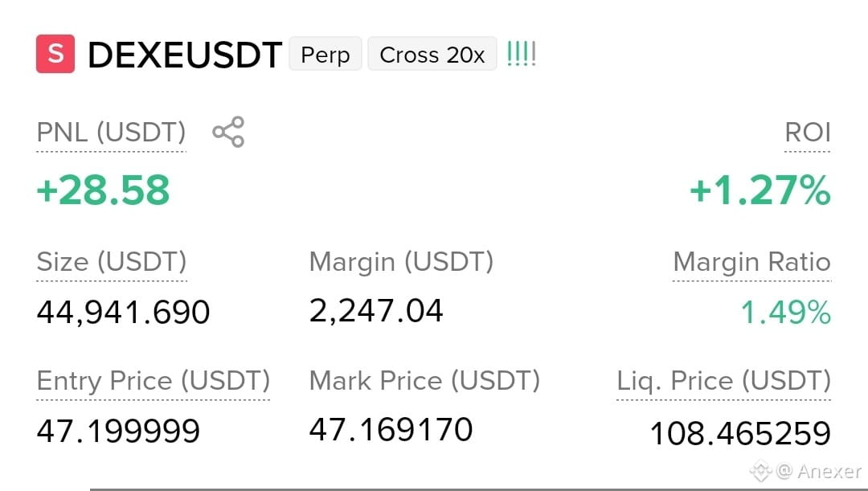Click the PNL (USDT) label
Viewport: 868px width, 491px height.
(111, 133)
